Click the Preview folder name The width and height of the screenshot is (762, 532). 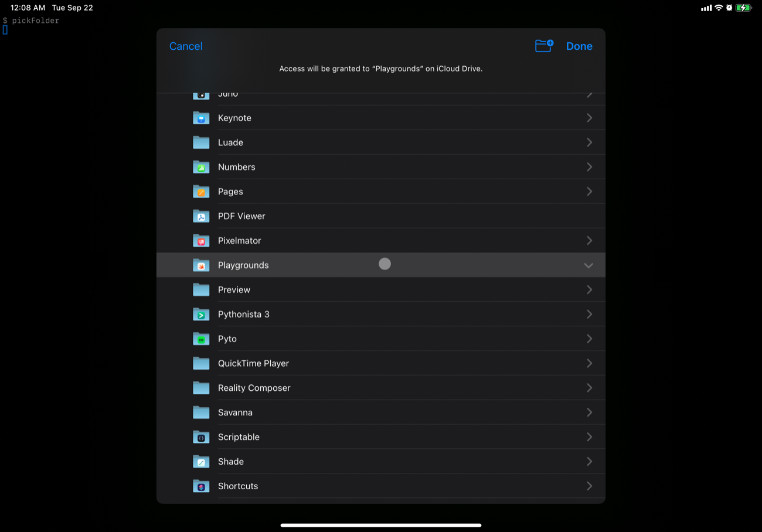pyautogui.click(x=234, y=290)
